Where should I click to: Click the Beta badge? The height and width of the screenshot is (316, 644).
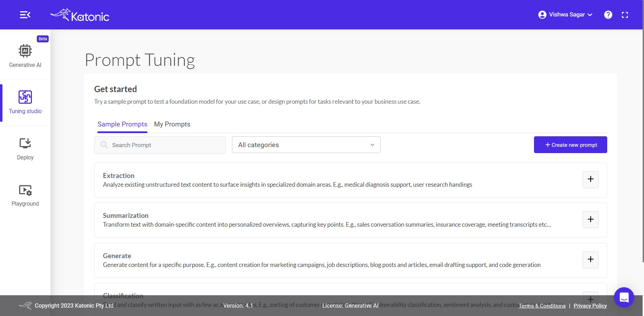tap(43, 39)
